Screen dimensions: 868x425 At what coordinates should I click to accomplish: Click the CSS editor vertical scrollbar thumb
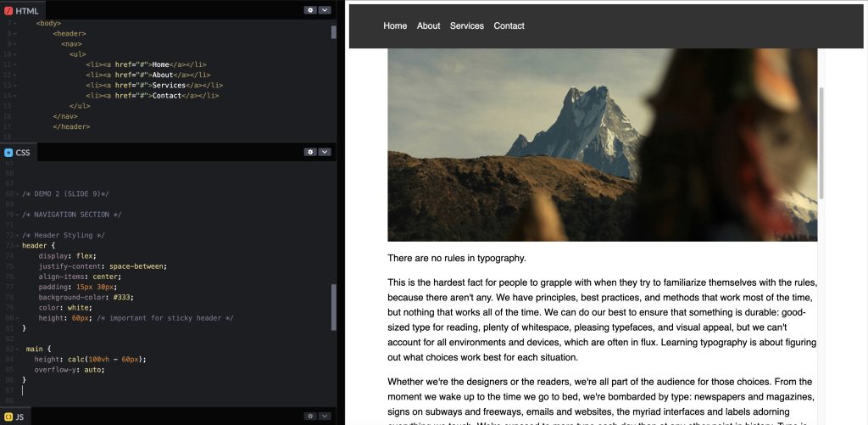pos(334,308)
